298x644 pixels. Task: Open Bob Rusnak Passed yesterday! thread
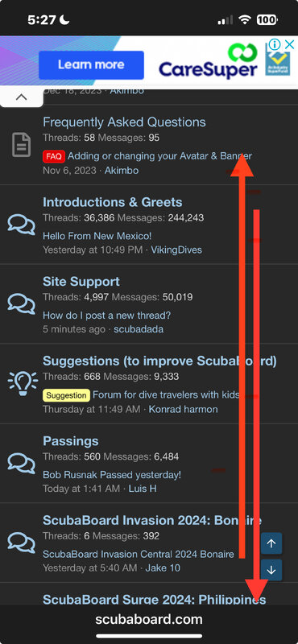pos(112,475)
